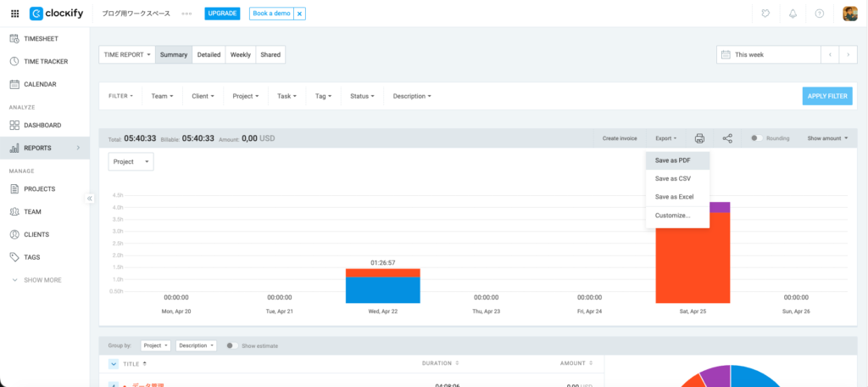Screen dimensions: 868x387
Task: Click the UPGRADE button
Action: tap(222, 14)
